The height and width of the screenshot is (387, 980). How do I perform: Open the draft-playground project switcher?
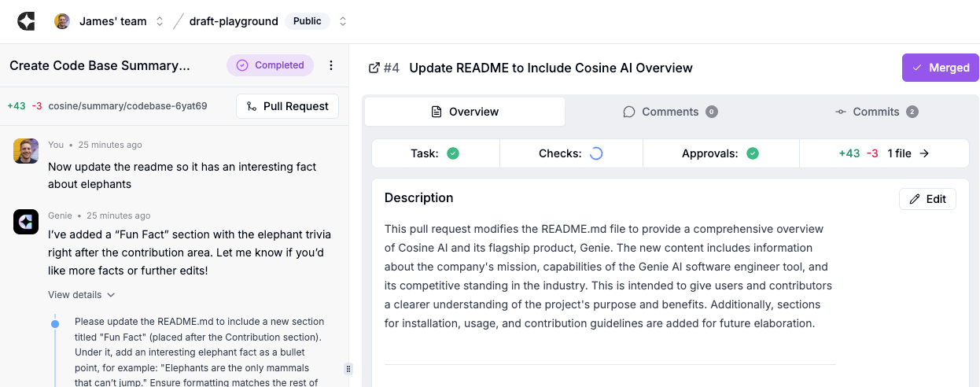(x=343, y=21)
